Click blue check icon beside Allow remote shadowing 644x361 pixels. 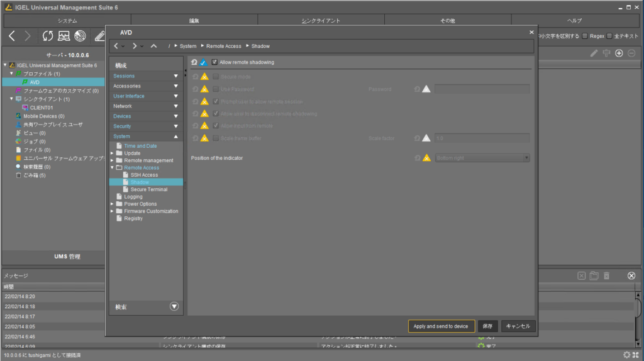pos(203,62)
